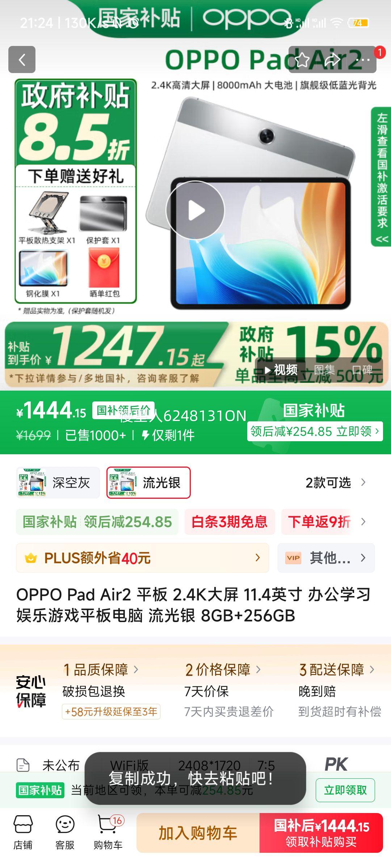Switch to the 口碑 tab

pos(362,370)
